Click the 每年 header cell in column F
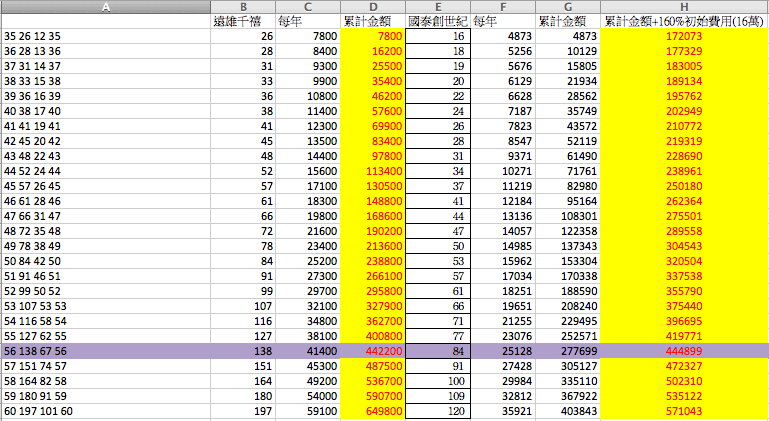769x421 pixels. click(x=503, y=21)
